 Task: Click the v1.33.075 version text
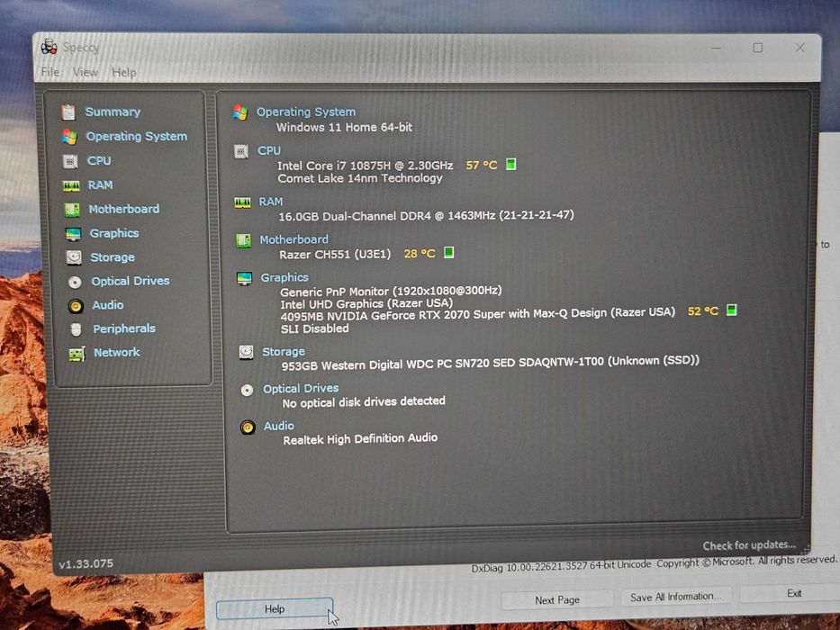86,563
